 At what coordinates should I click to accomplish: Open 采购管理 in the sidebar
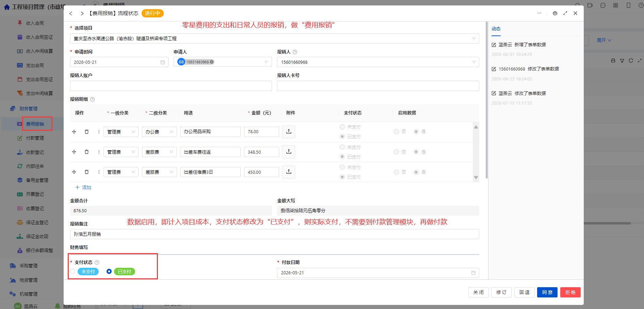(29, 266)
